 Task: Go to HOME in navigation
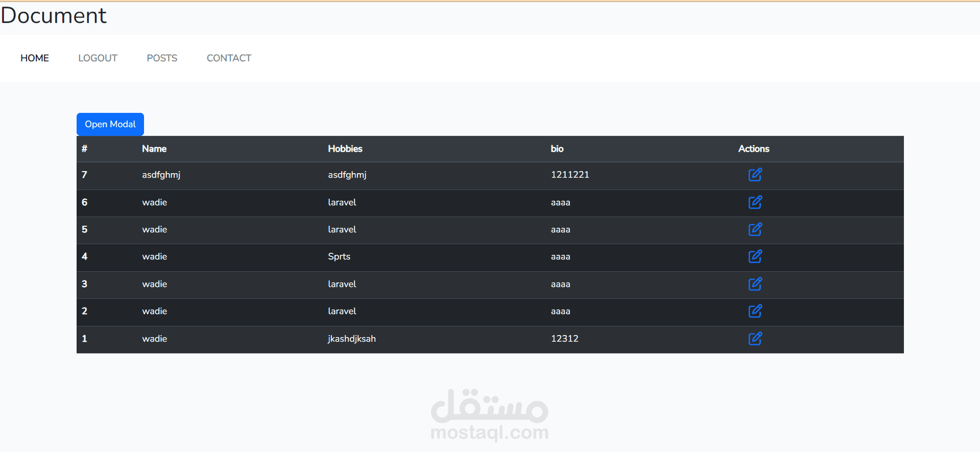coord(35,58)
